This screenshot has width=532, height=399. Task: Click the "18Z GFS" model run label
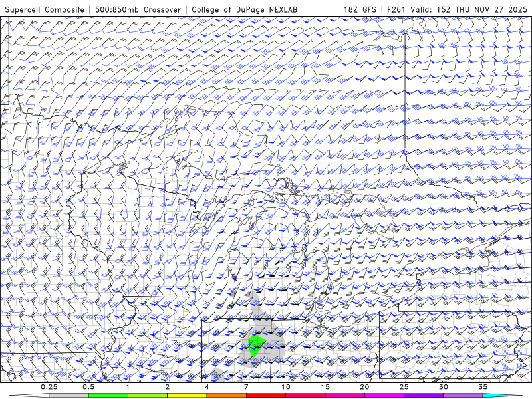point(360,9)
